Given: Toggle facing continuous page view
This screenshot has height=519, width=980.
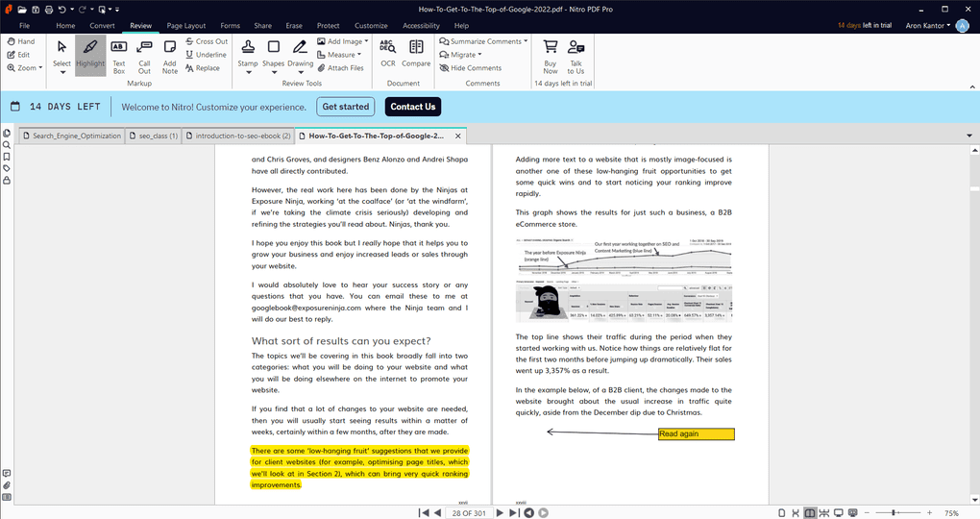Looking at the screenshot, I should point(824,512).
